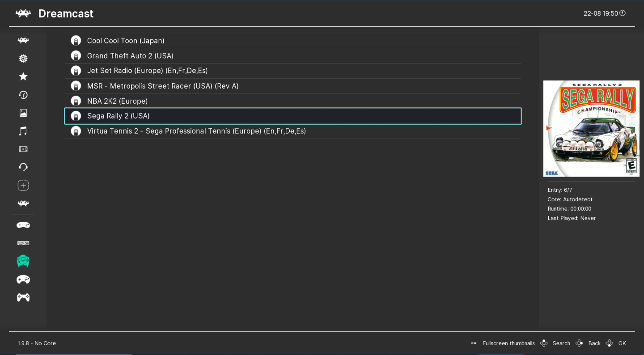Open the Netplay headset section
This screenshot has height=355, width=644.
click(23, 167)
